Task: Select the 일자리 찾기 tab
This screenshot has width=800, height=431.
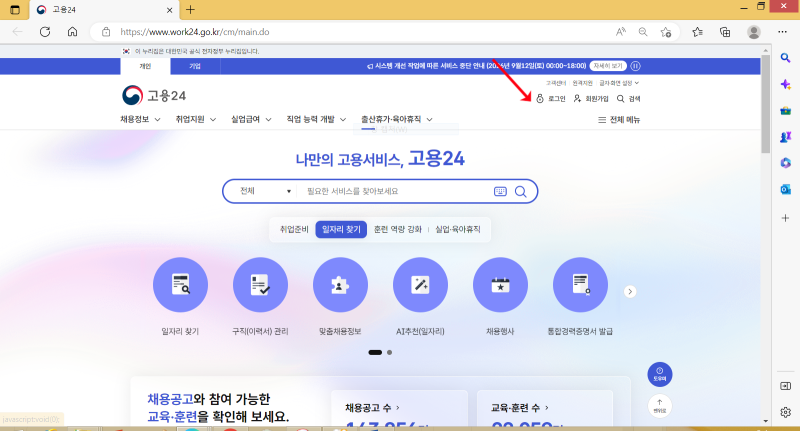Action: pos(341,230)
